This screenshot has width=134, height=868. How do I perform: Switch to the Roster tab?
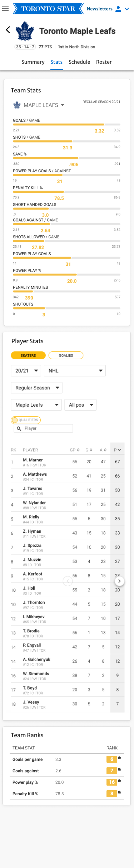coord(104,62)
